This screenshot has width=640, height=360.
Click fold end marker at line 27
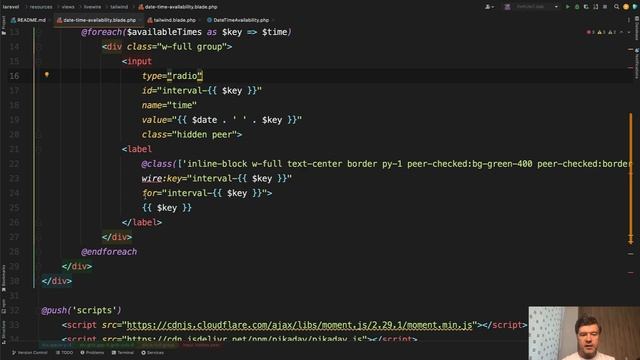[39, 237]
